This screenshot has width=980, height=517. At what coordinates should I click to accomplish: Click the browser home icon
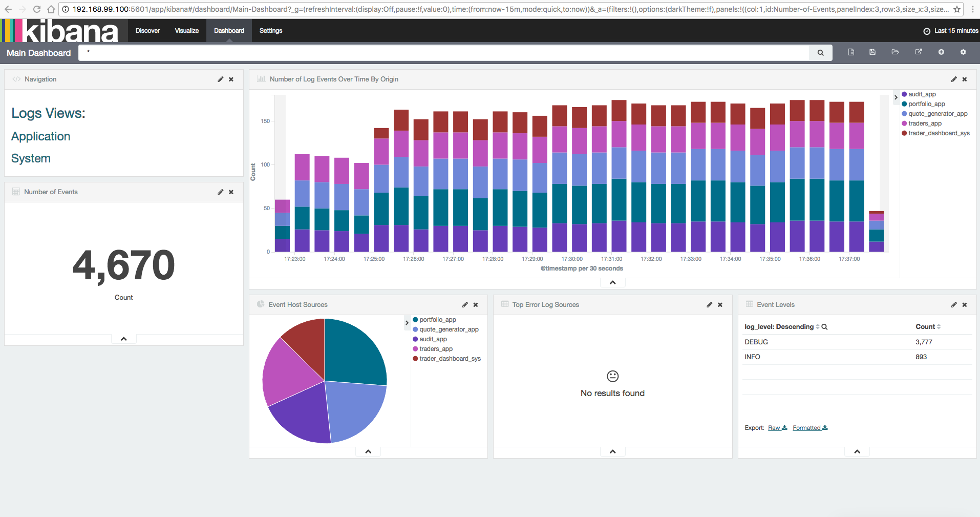coord(51,9)
